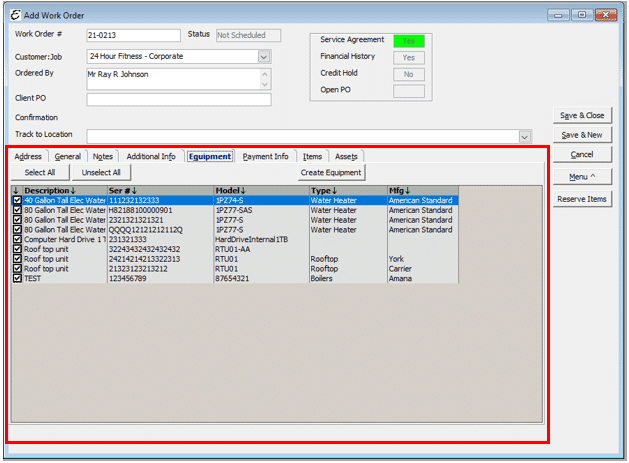Open the Customer:Job dropdown

tap(264, 57)
